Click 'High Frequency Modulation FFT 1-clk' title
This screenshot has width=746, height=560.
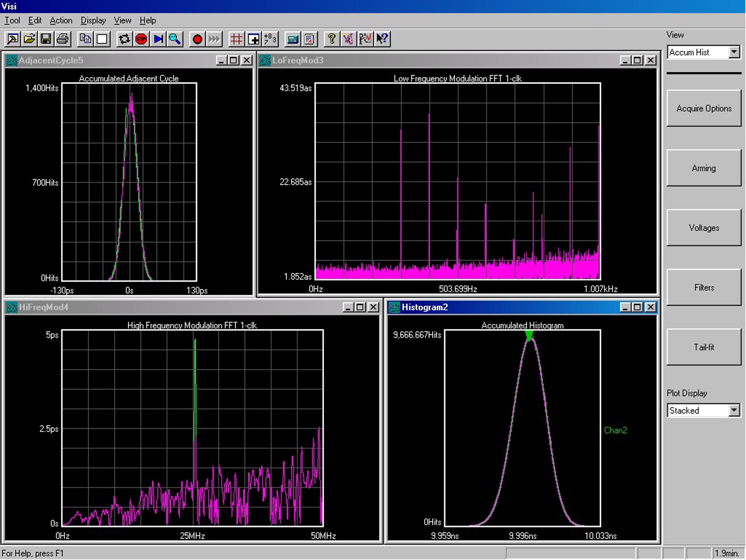click(192, 325)
